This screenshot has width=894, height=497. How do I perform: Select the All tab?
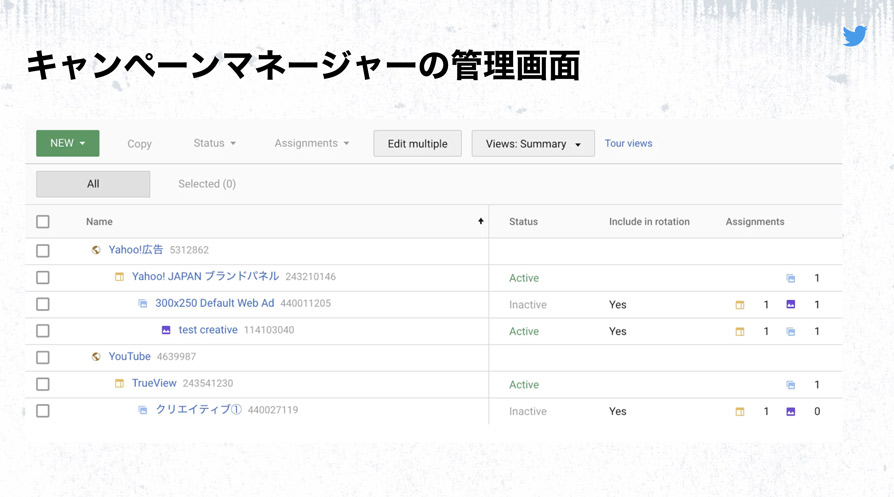pos(93,184)
